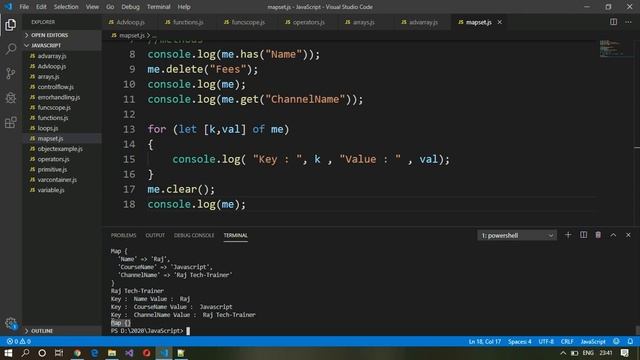Split the editor to the right

click(613, 22)
